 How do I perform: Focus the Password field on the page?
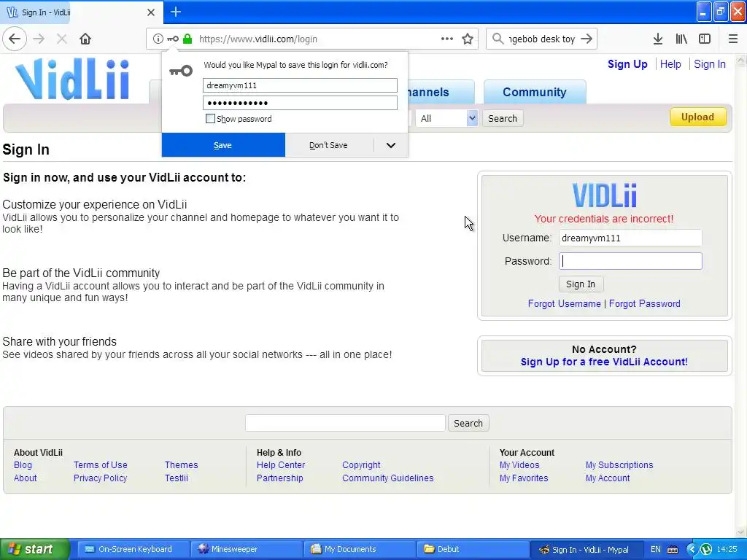(x=630, y=261)
